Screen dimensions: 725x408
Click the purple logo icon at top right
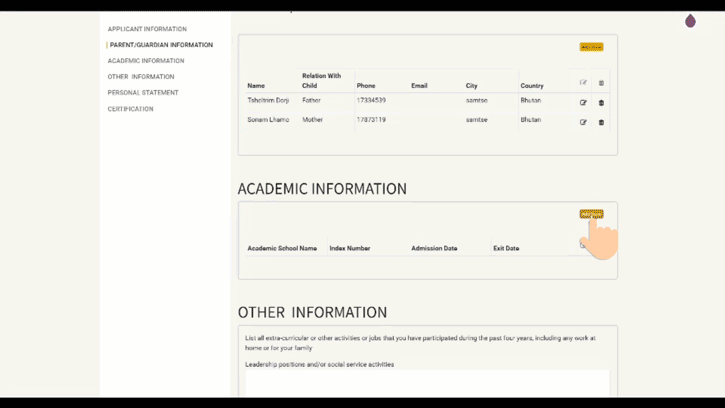point(690,21)
